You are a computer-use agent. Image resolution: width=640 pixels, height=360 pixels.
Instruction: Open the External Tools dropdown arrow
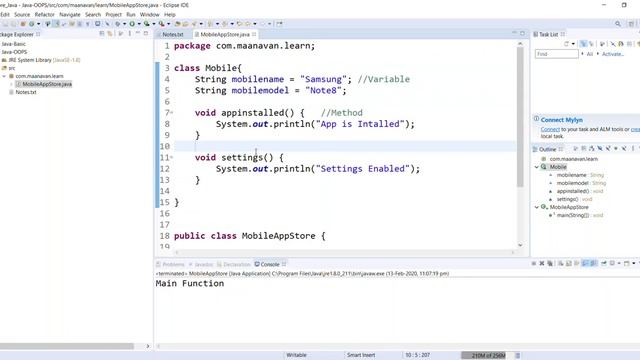pos(169,24)
